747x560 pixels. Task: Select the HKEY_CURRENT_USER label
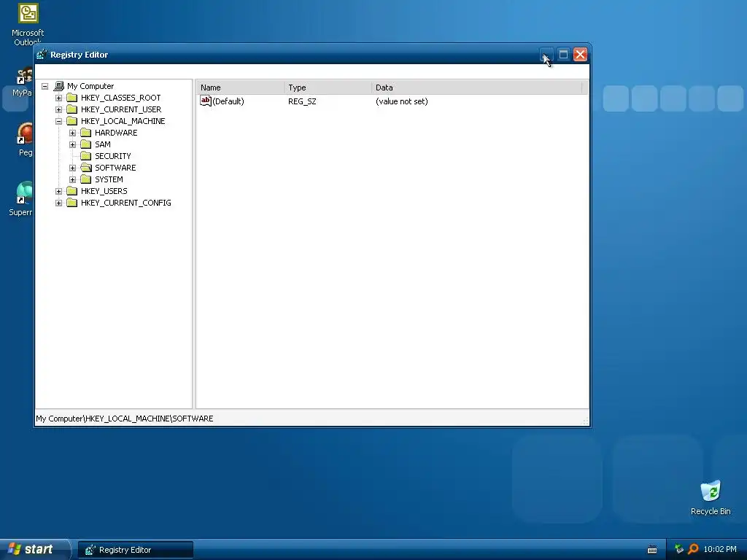(x=121, y=109)
